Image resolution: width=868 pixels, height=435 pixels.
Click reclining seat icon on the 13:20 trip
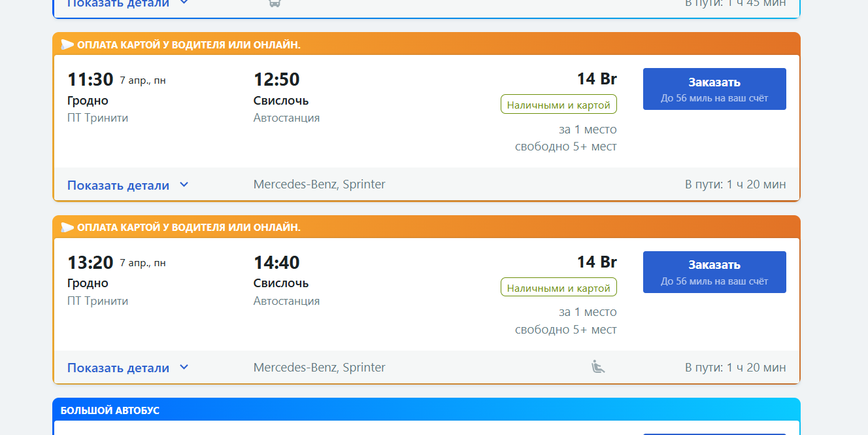597,367
